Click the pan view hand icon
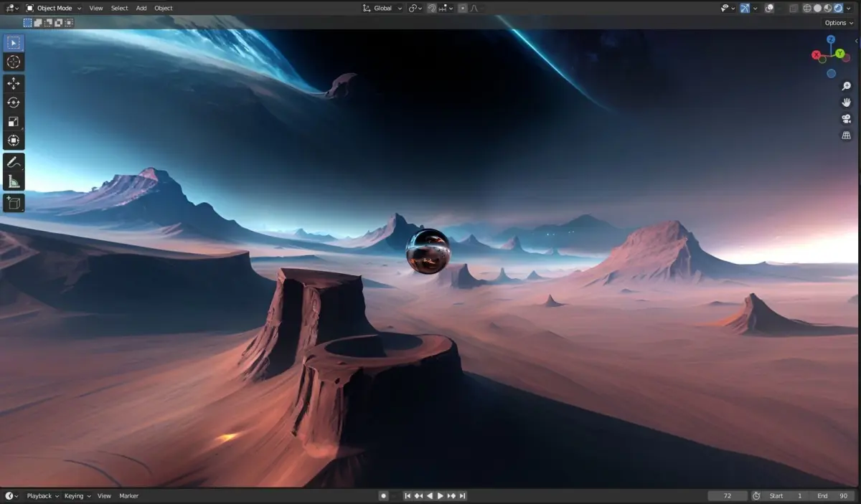The width and height of the screenshot is (861, 504). point(846,103)
